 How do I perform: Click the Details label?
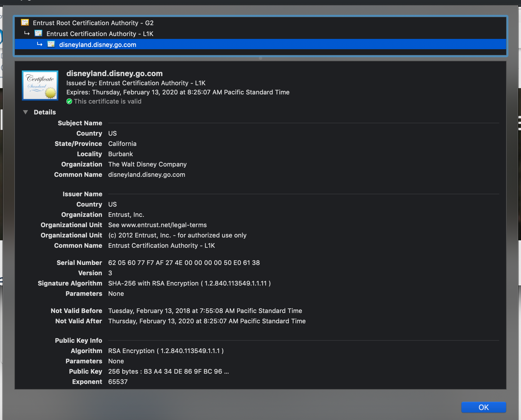pos(45,112)
